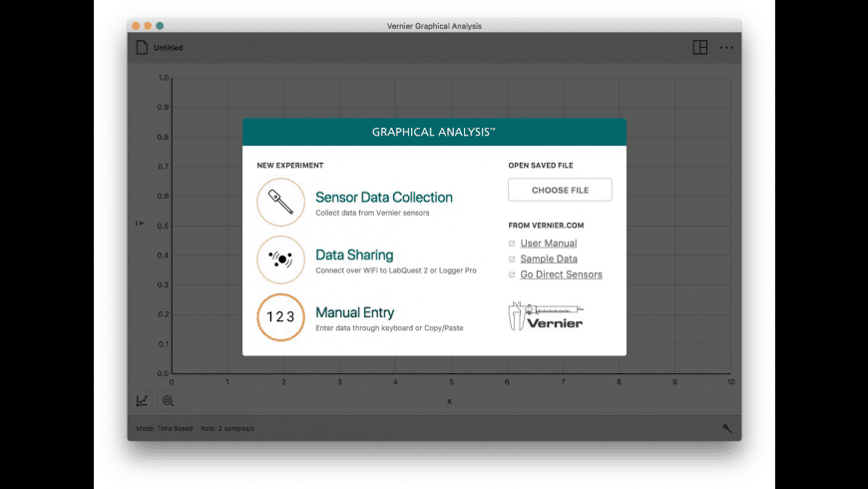
Task: Click the Sensor Data Collection probe icon
Action: [x=280, y=203]
